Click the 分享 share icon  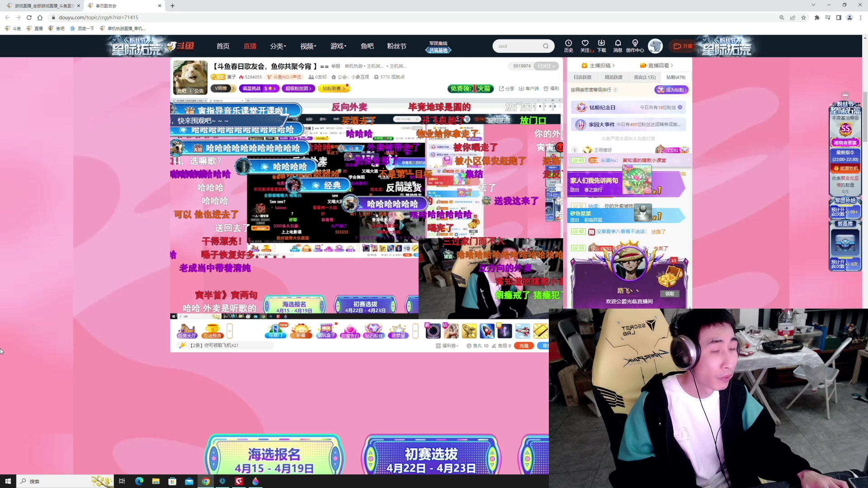click(x=506, y=89)
